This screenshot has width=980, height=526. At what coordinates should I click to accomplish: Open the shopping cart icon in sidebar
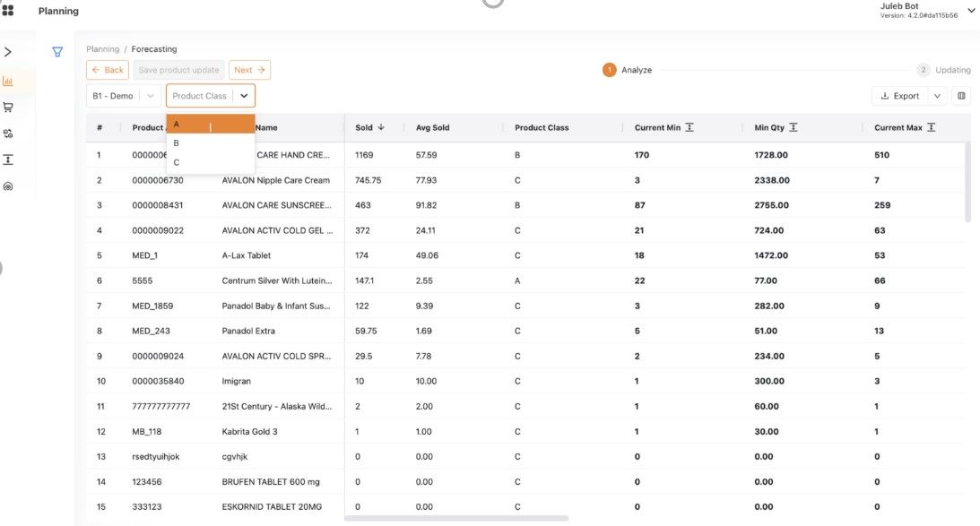[8, 107]
